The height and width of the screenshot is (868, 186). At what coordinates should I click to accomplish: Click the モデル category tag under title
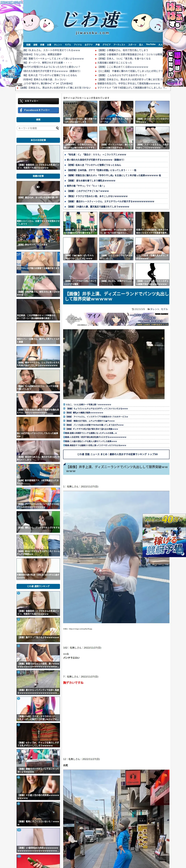pyautogui.click(x=164, y=309)
